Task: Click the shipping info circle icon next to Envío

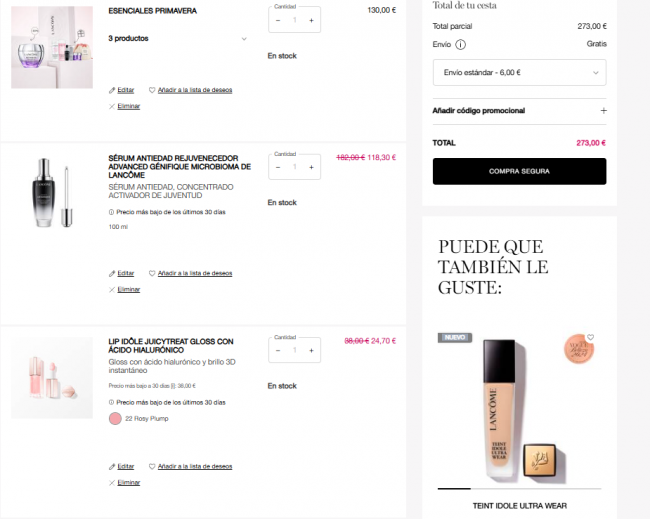Action: 461,44
